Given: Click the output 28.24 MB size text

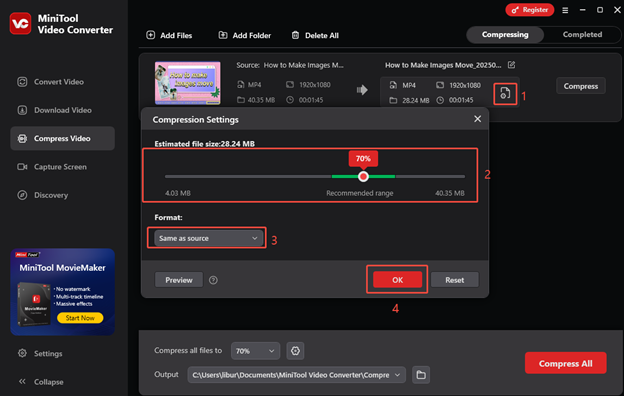Looking at the screenshot, I should click(x=415, y=100).
